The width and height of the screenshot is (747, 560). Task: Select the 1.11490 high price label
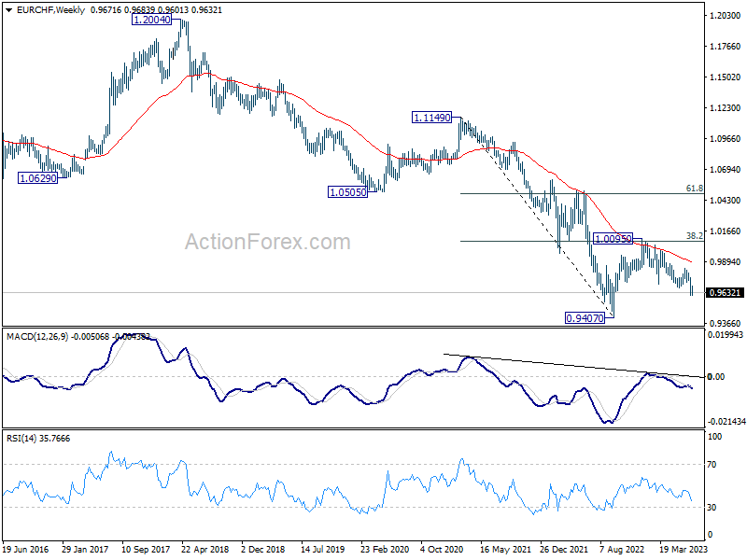(431, 118)
